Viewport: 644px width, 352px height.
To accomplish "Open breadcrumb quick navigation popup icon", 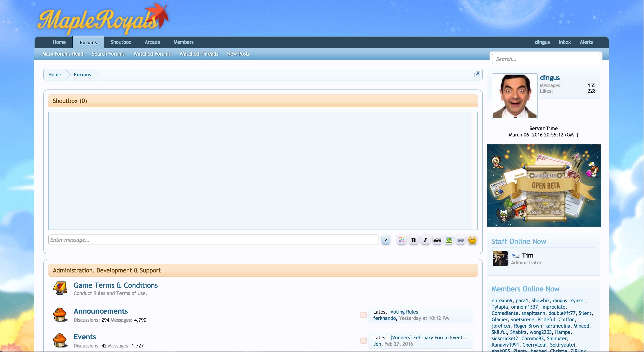I will point(477,74).
